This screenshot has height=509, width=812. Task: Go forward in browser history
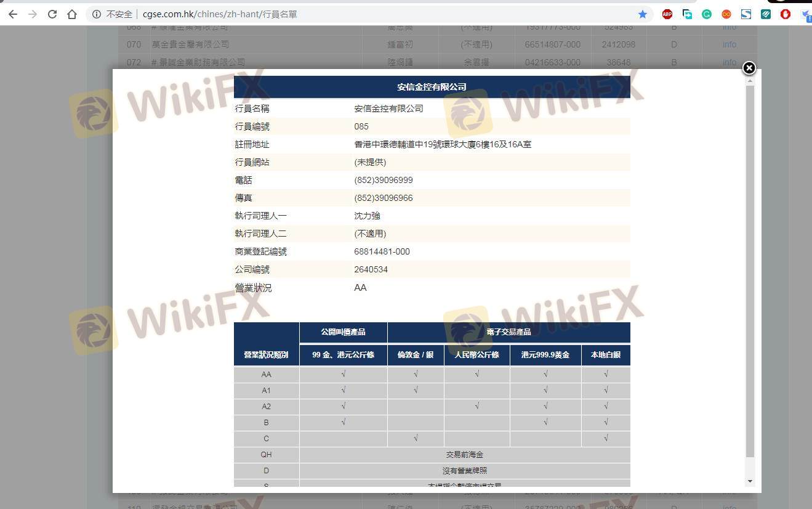coord(33,14)
